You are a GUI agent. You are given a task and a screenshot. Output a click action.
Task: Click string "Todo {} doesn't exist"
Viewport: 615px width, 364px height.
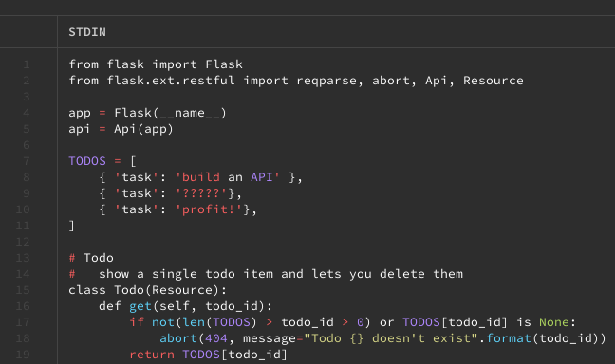click(x=392, y=338)
